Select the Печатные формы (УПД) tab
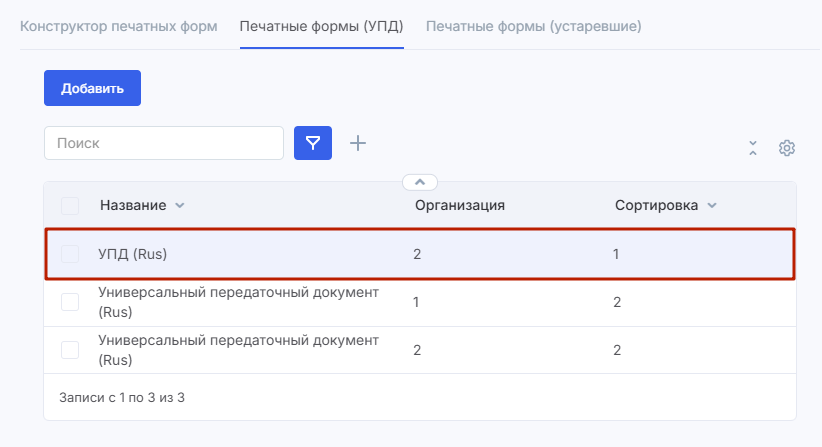The width and height of the screenshot is (822, 447). (321, 25)
